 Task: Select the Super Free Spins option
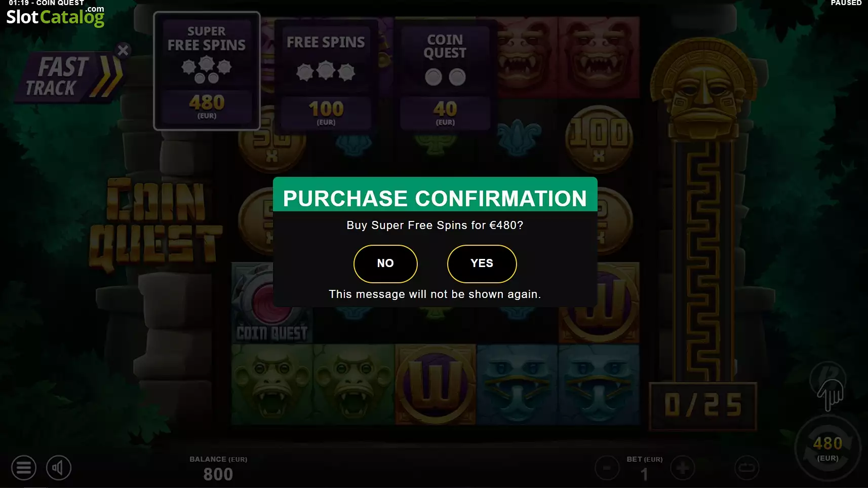click(x=207, y=71)
